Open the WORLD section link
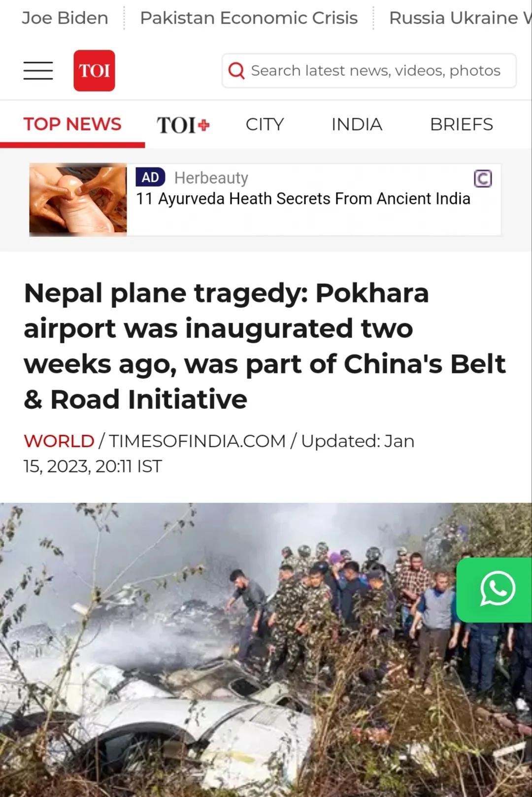532x797 pixels. 59,441
